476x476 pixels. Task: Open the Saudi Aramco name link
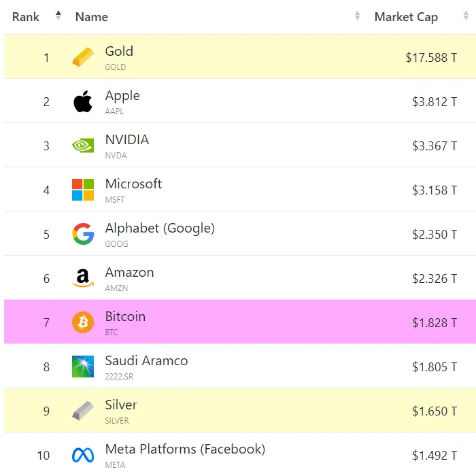click(x=146, y=360)
